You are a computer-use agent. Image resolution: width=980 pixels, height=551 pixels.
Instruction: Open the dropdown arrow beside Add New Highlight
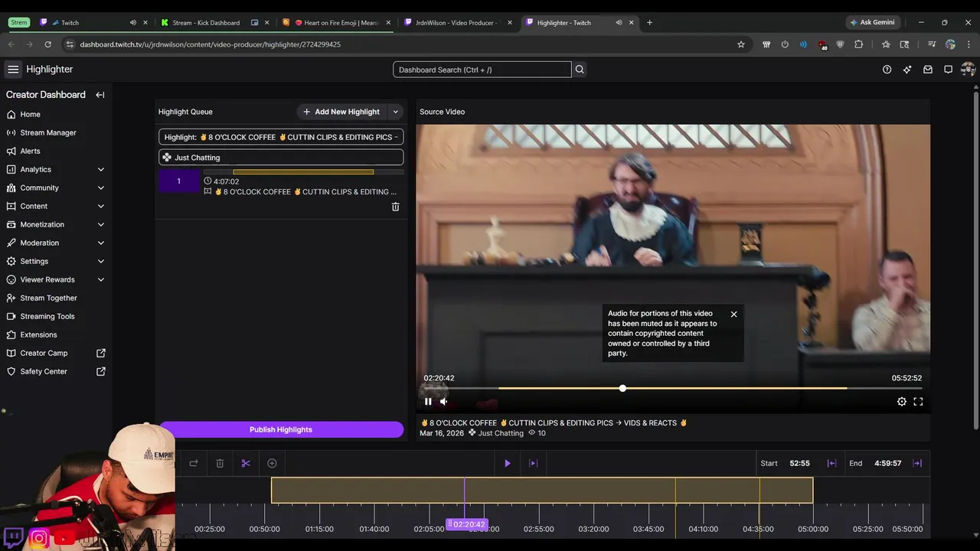pyautogui.click(x=395, y=112)
